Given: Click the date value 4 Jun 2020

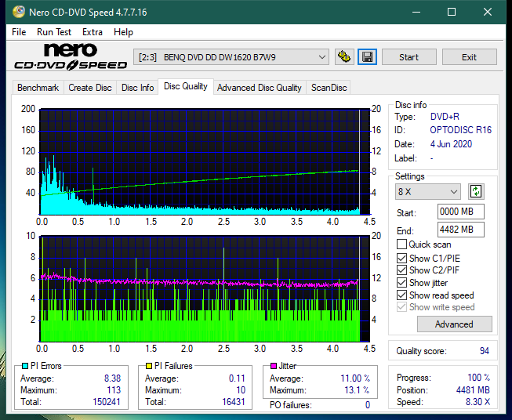Looking at the screenshot, I should pos(451,144).
